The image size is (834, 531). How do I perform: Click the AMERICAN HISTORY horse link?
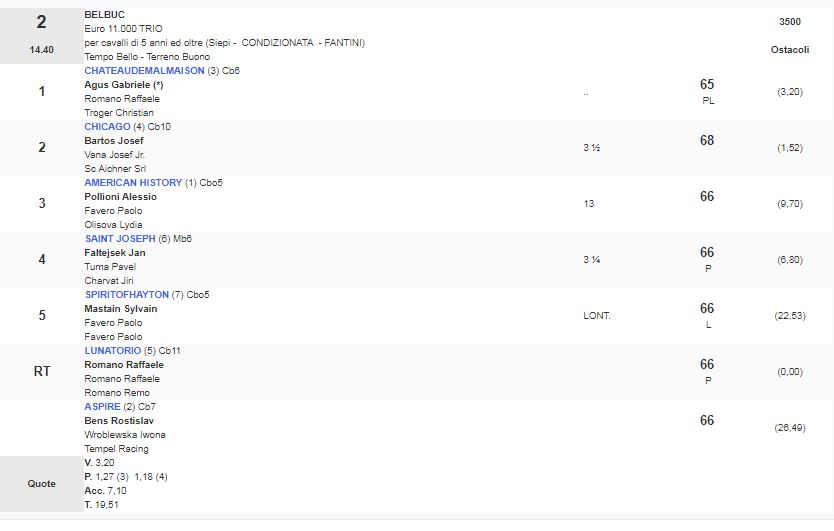coord(133,183)
